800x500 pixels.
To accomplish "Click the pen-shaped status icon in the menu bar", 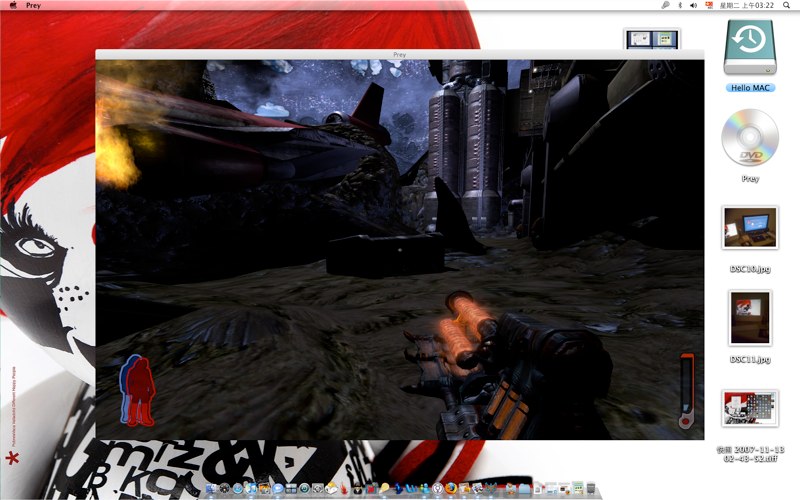I will 665,5.
